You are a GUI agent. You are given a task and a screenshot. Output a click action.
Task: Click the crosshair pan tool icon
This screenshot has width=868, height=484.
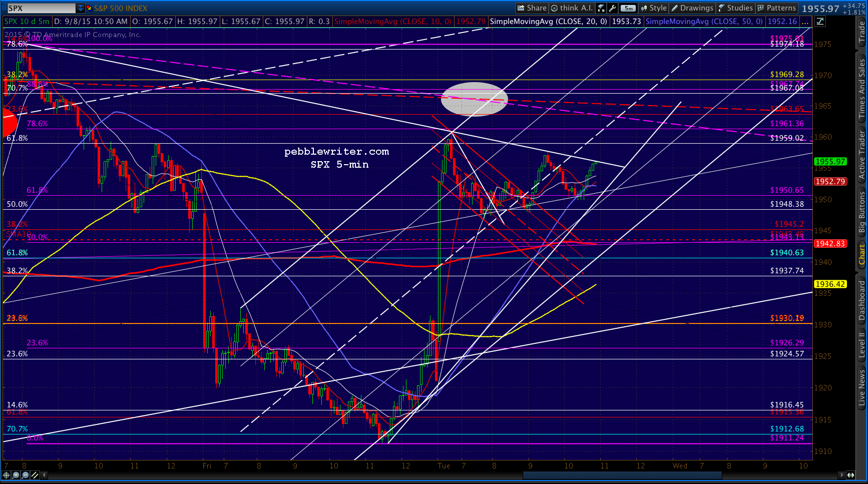point(7,475)
